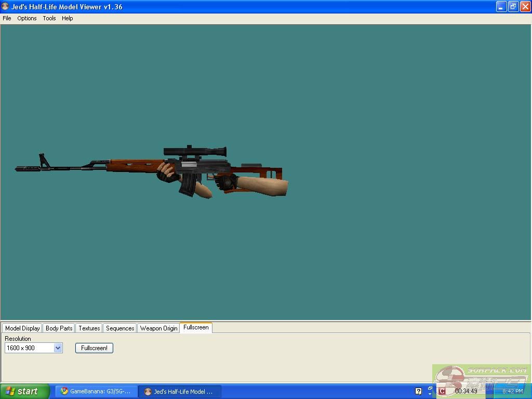Click the Jed's Half-Life Model taskbar button
Screen dimensions: 532x399
point(180,392)
